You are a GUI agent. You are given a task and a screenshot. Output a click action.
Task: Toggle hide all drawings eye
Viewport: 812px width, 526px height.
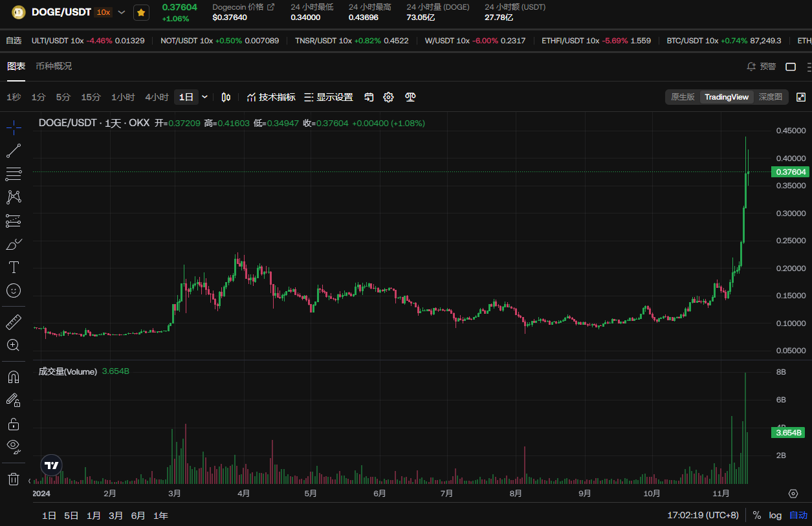(x=14, y=446)
